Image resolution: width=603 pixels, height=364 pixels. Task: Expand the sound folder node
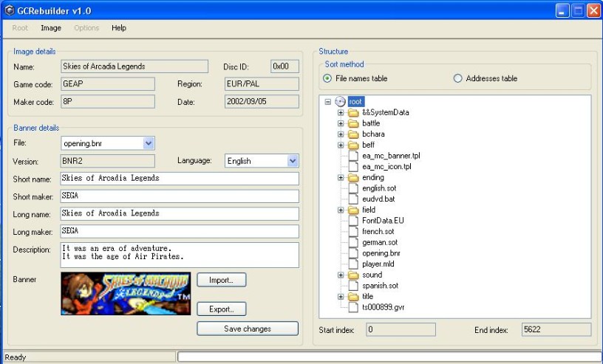(341, 275)
